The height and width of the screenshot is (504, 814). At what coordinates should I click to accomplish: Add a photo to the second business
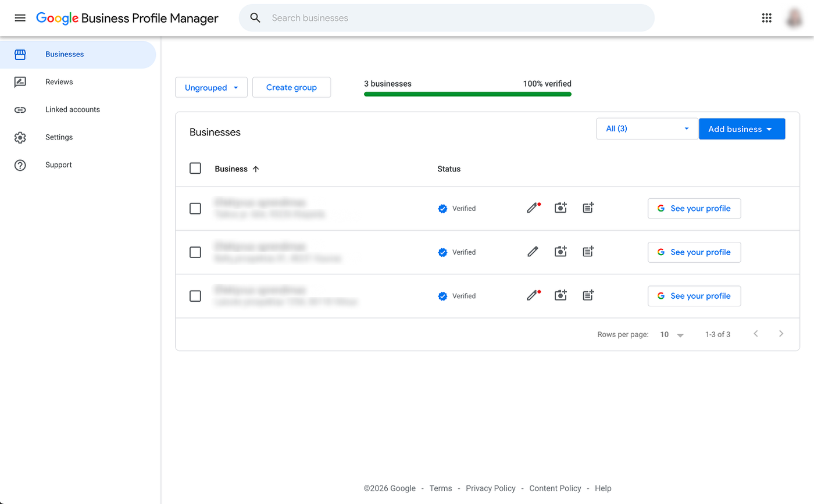(560, 252)
